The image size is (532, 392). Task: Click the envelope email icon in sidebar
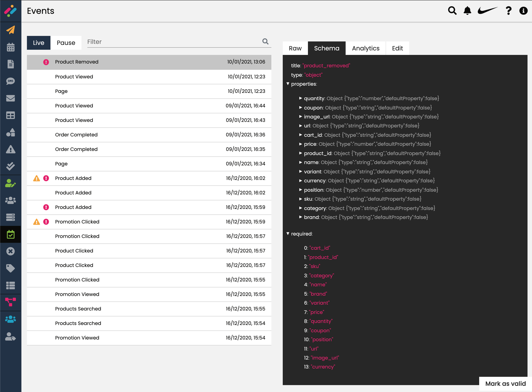click(x=10, y=98)
